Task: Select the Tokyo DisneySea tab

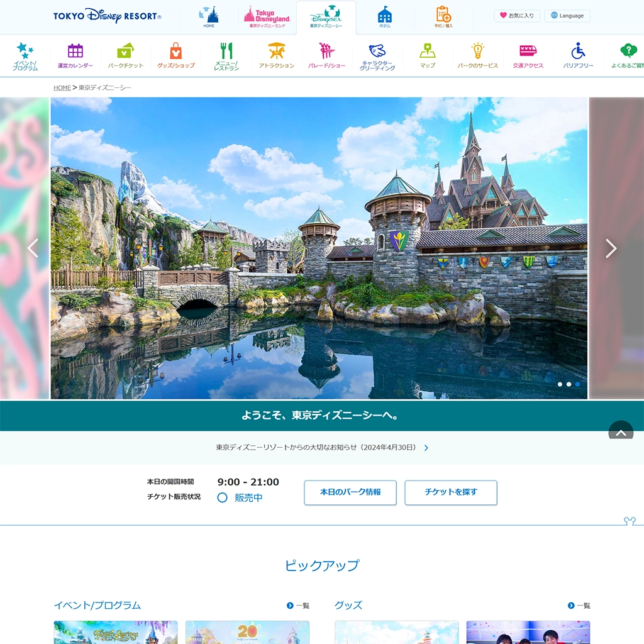Action: (x=326, y=17)
